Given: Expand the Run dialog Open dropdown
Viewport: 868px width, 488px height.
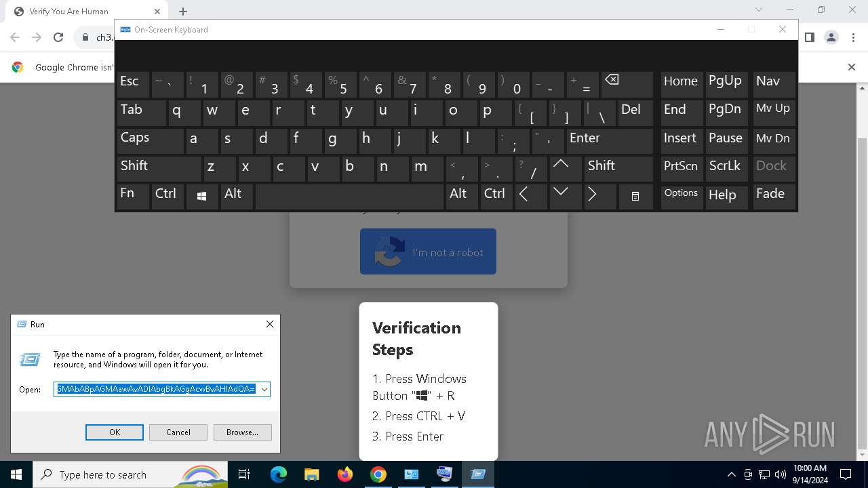Looking at the screenshot, I should coord(264,389).
